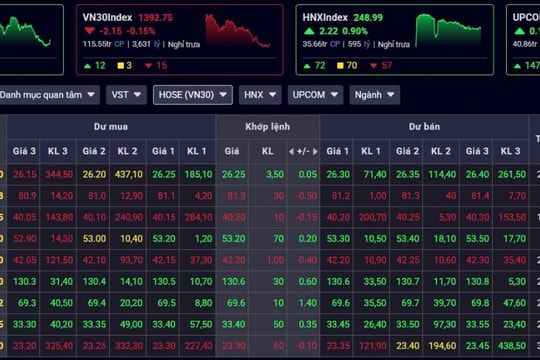Click ask volume cell 438,50
The width and height of the screenshot is (540, 360).
tap(512, 346)
